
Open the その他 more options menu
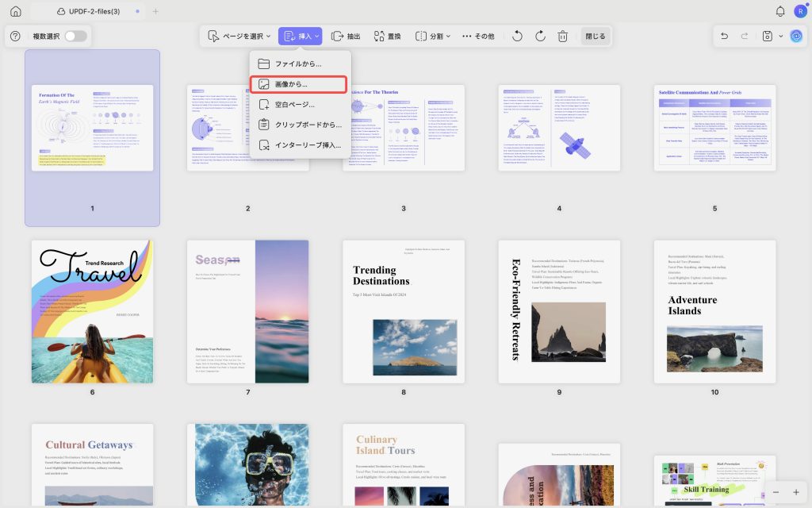(x=478, y=37)
